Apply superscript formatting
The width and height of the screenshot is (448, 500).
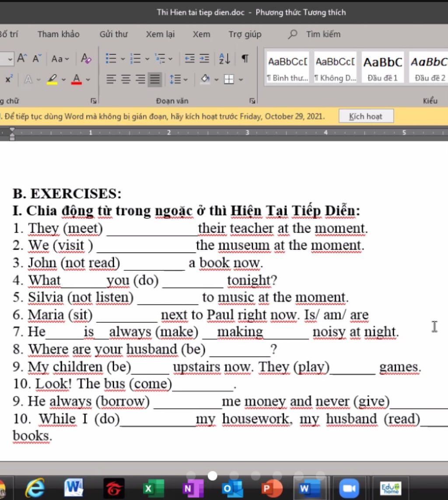pyautogui.click(x=9, y=79)
